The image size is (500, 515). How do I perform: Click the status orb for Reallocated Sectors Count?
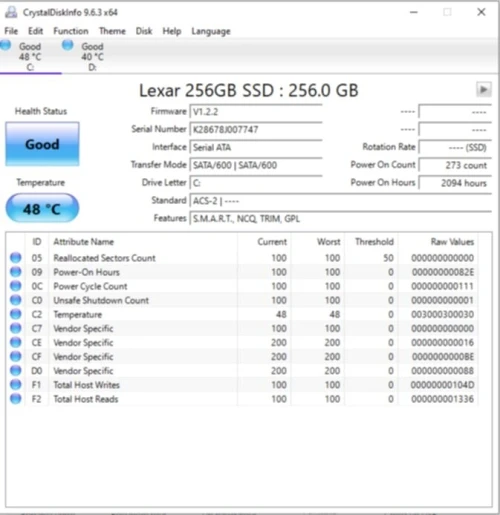pos(16,258)
